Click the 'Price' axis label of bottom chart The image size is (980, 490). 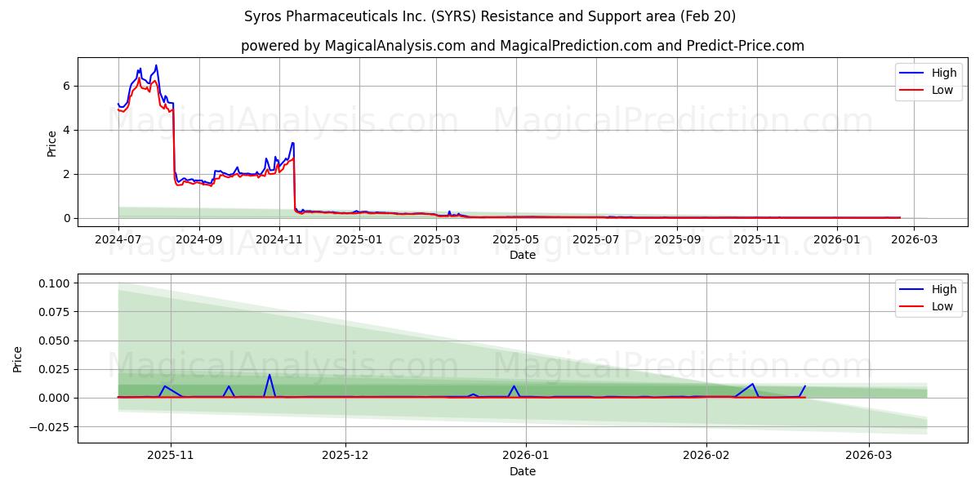[x=19, y=359]
